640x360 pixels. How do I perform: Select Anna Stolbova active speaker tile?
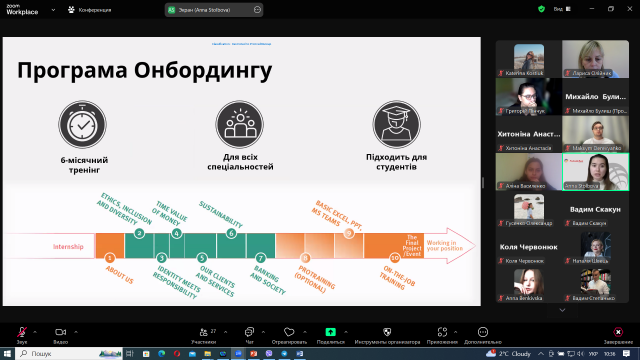click(x=596, y=171)
